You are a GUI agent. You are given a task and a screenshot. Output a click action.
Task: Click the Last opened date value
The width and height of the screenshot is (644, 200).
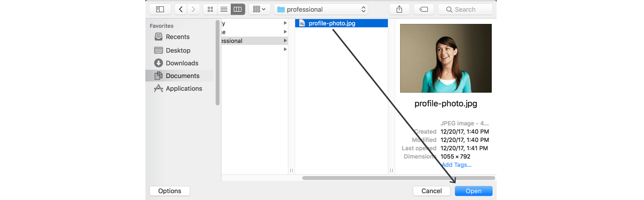pos(464,148)
